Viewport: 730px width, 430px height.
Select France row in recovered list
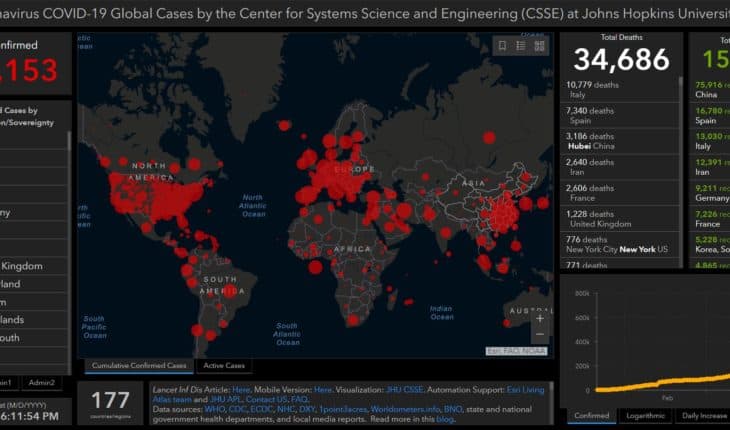[710, 219]
